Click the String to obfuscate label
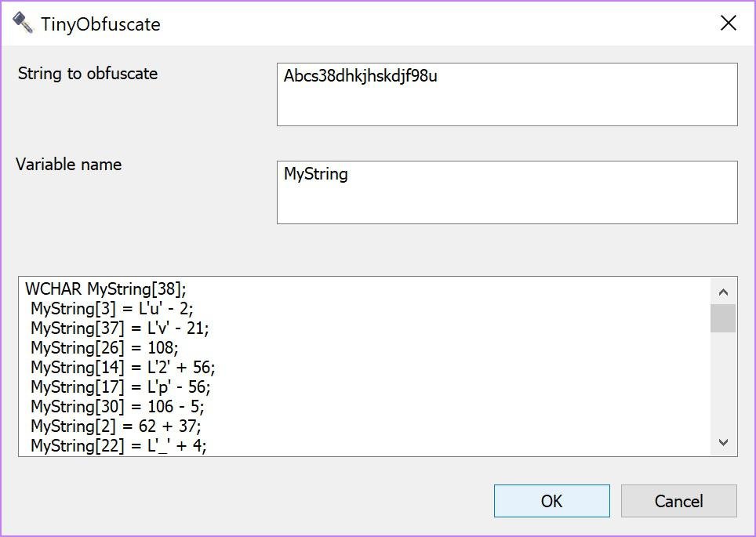 (x=88, y=74)
